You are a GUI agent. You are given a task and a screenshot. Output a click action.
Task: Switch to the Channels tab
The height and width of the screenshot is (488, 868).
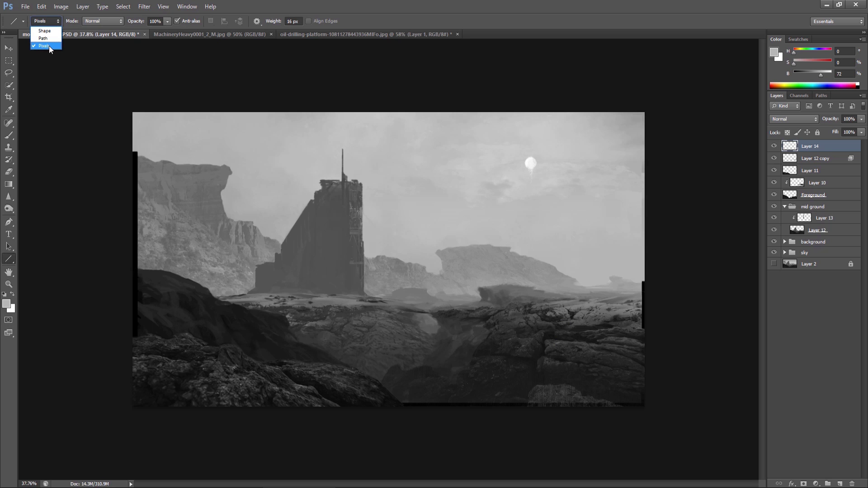pyautogui.click(x=799, y=95)
